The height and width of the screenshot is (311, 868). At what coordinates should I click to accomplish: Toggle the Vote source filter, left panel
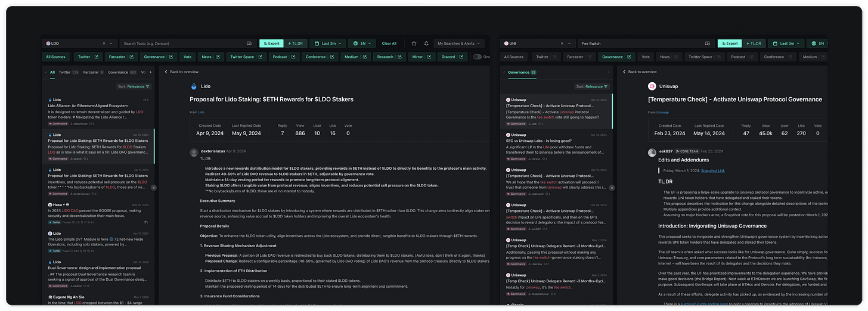click(187, 57)
